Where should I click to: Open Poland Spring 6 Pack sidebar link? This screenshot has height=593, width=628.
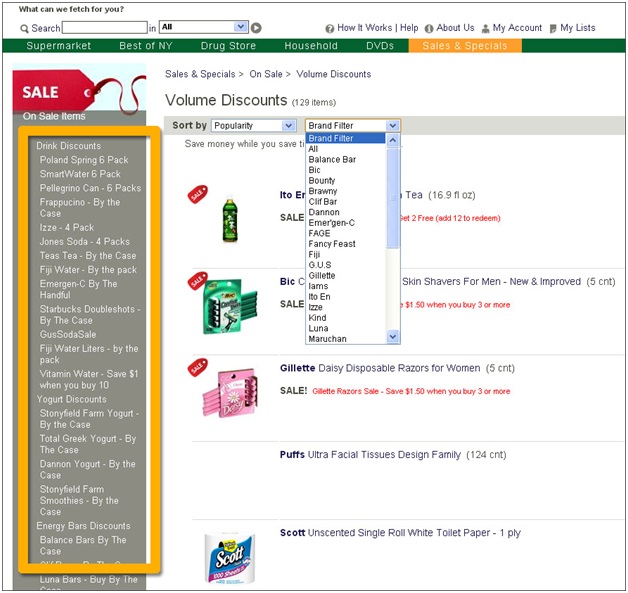84,160
